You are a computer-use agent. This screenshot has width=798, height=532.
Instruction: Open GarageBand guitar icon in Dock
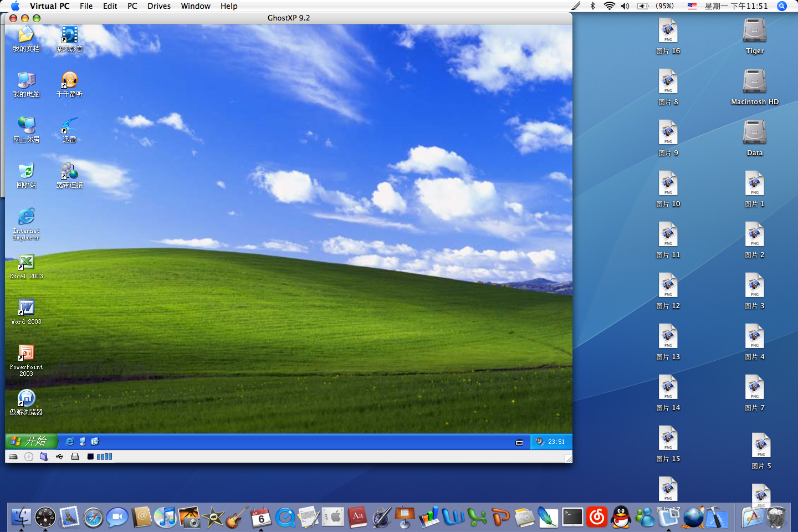pos(237,517)
